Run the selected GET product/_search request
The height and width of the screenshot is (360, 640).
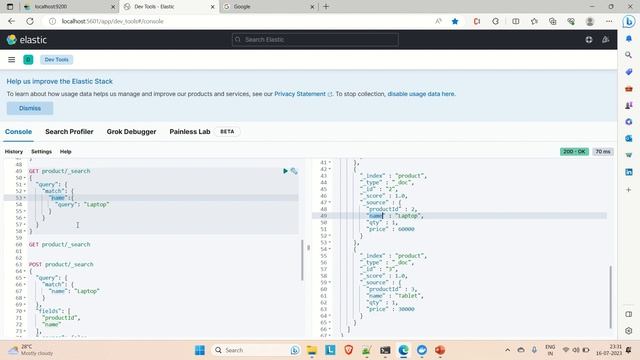point(285,171)
